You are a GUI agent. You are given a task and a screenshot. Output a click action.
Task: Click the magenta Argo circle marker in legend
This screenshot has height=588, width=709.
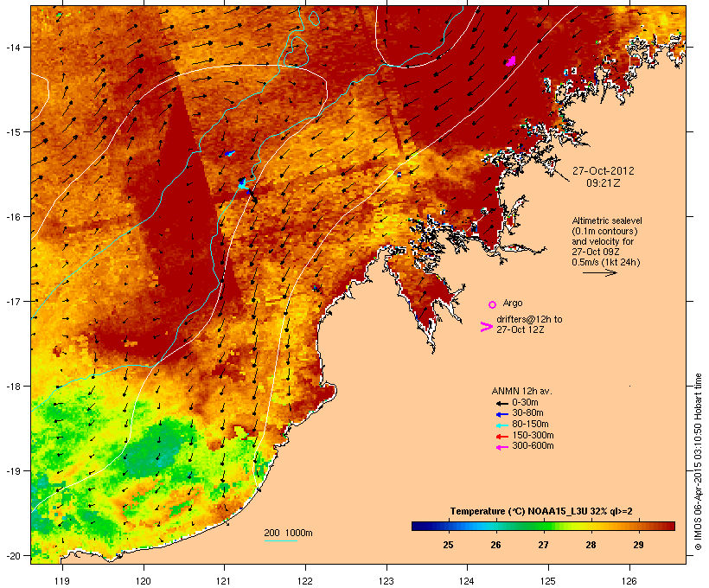coord(492,304)
